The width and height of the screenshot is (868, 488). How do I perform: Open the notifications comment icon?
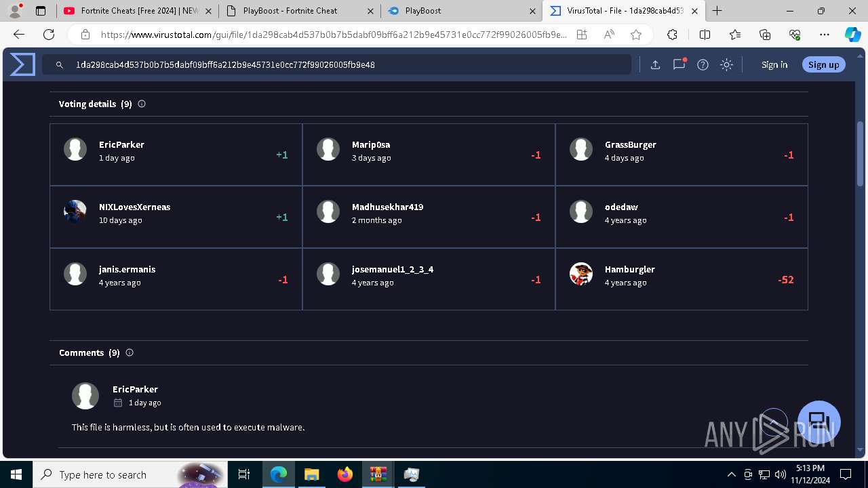click(679, 64)
